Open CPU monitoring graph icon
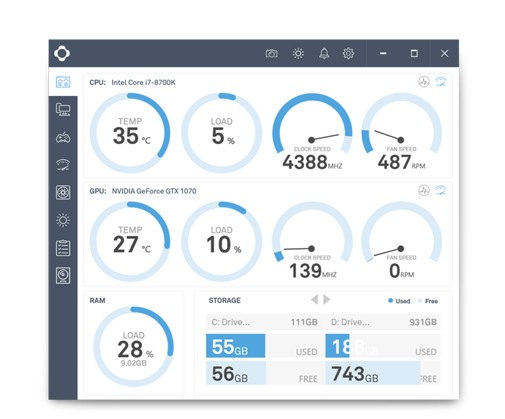 coord(424,82)
